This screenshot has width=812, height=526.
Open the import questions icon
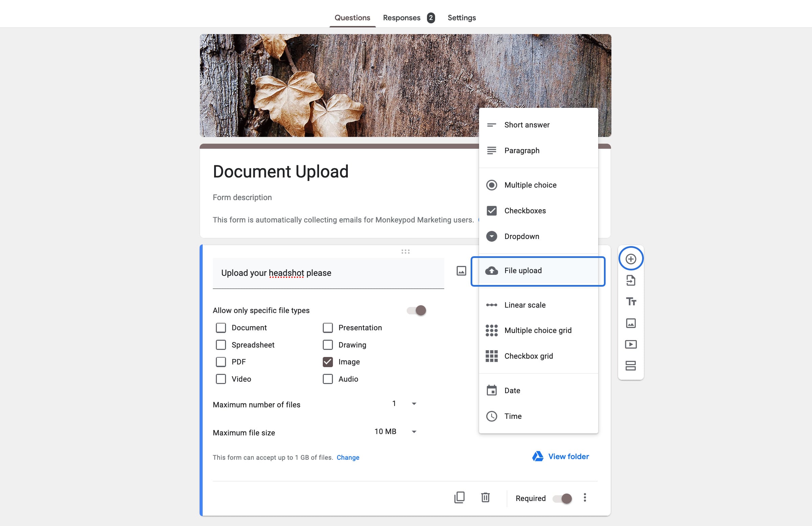tap(631, 281)
